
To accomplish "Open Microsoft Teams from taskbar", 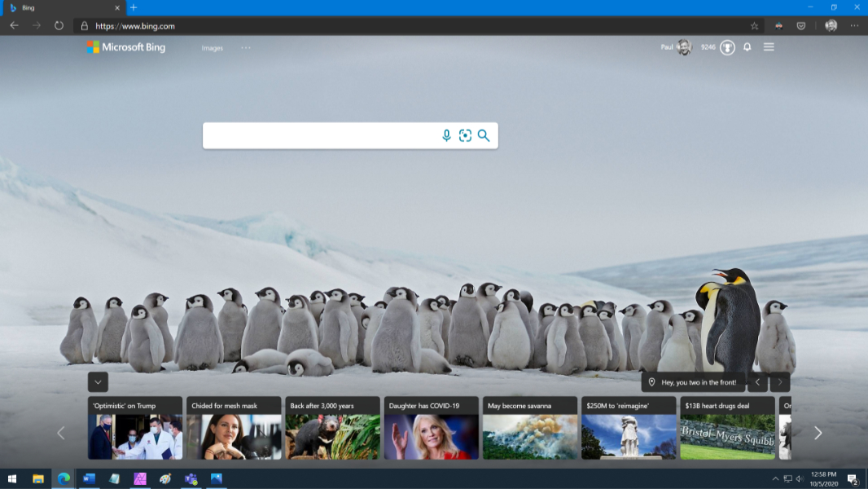I will click(x=191, y=479).
